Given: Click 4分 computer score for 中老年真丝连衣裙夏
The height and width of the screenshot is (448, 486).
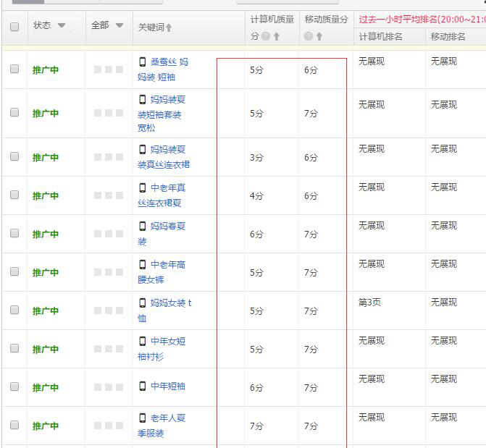Looking at the screenshot, I should click(256, 196).
